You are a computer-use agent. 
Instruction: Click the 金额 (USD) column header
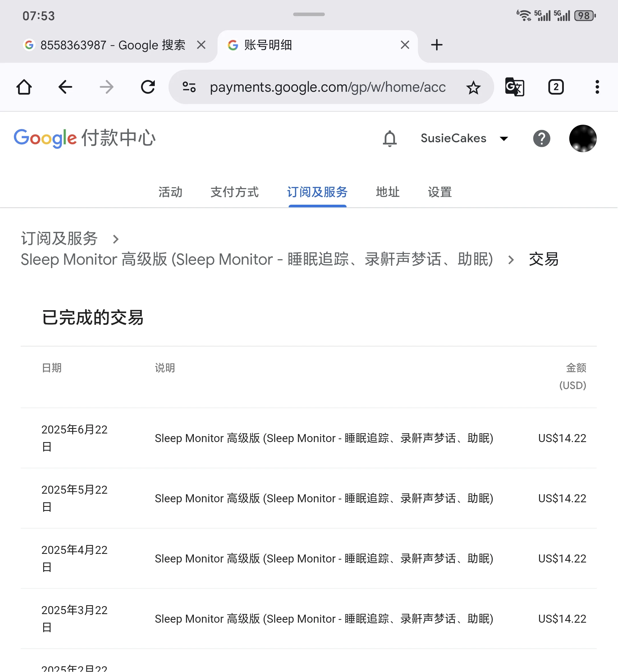click(x=572, y=377)
